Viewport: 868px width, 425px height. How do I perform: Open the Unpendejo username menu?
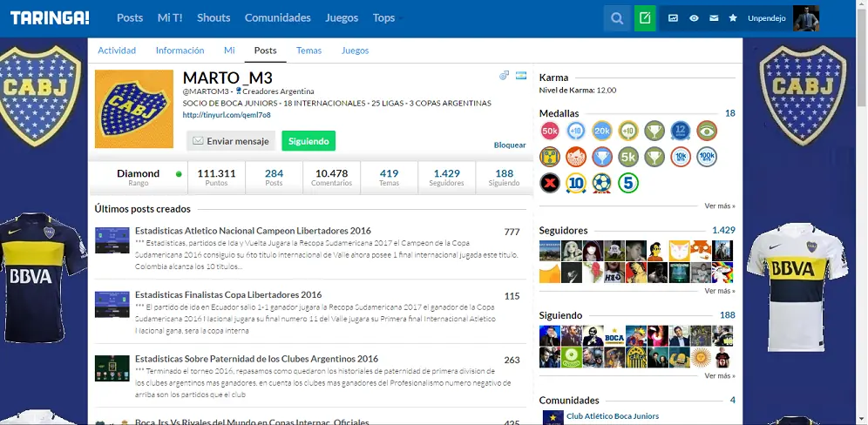[767, 18]
